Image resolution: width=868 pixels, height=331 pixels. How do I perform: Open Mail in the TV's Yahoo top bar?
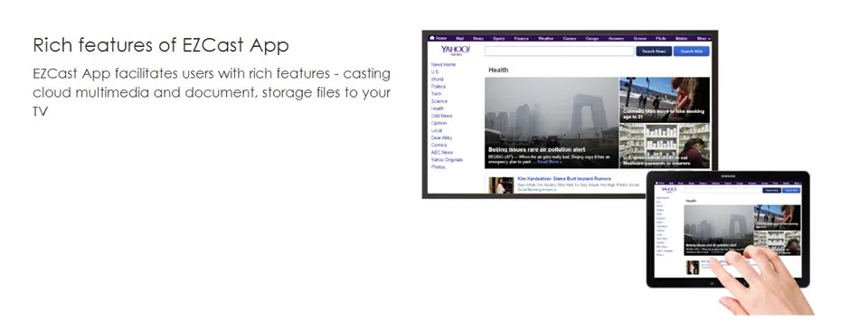(x=459, y=39)
